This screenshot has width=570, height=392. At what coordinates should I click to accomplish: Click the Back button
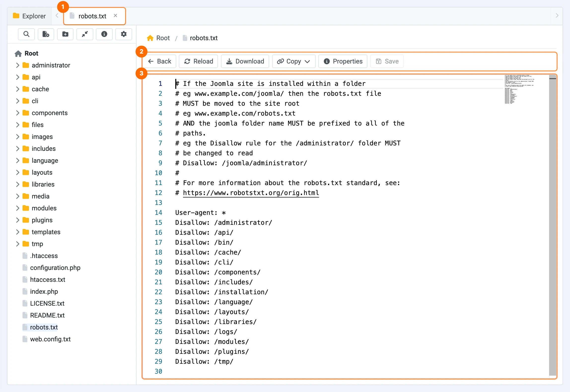pos(160,61)
